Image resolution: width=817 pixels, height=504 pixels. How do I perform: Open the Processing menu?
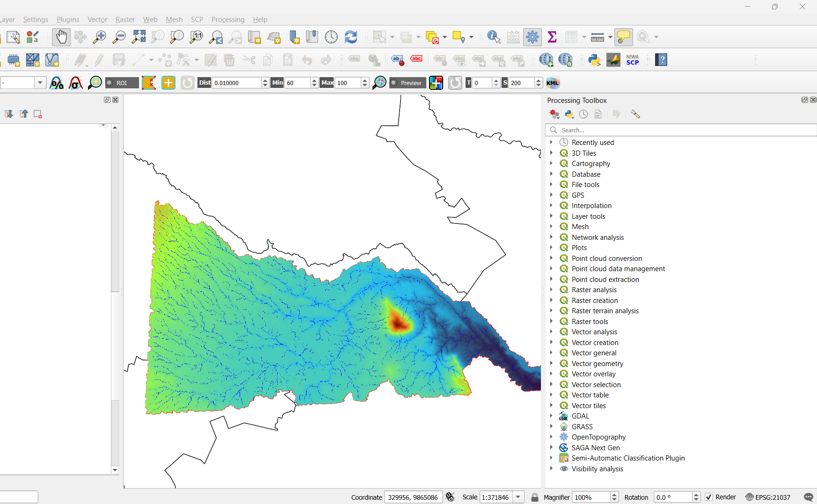(x=228, y=20)
